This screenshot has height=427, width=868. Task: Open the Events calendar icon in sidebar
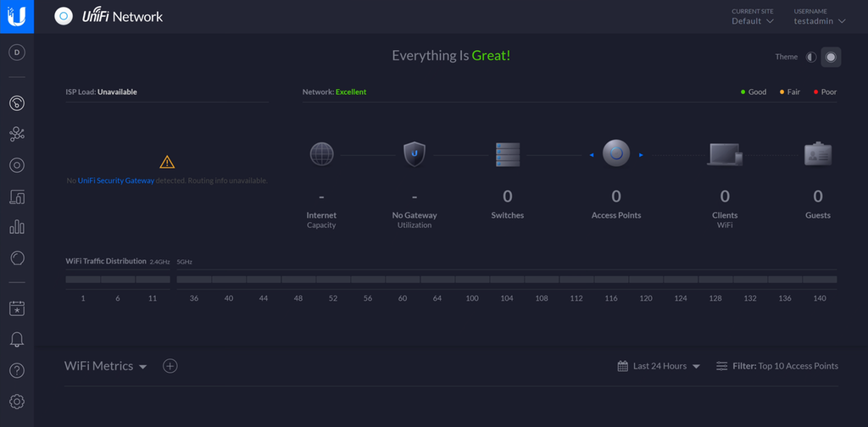click(x=17, y=308)
